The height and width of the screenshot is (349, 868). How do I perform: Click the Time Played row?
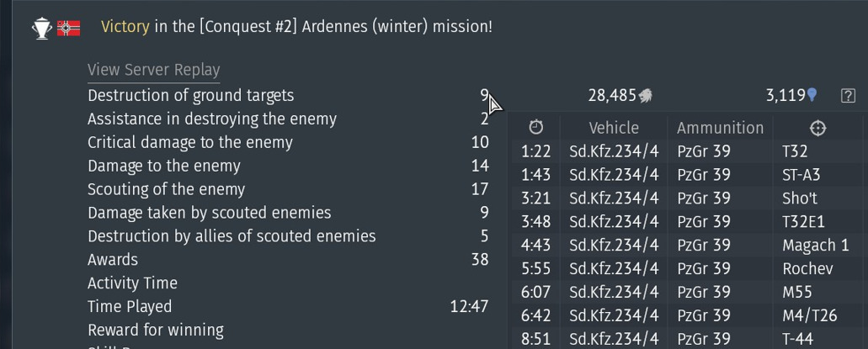point(130,307)
